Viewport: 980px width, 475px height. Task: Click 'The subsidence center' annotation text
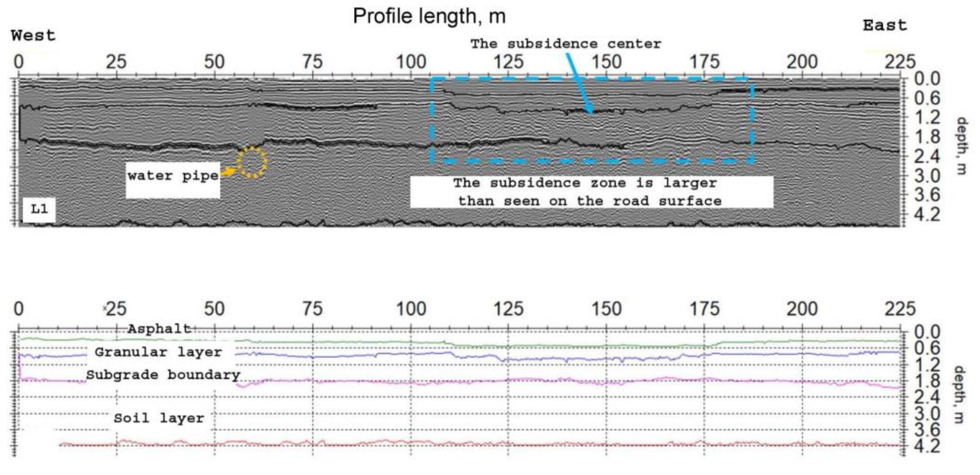[x=566, y=44]
